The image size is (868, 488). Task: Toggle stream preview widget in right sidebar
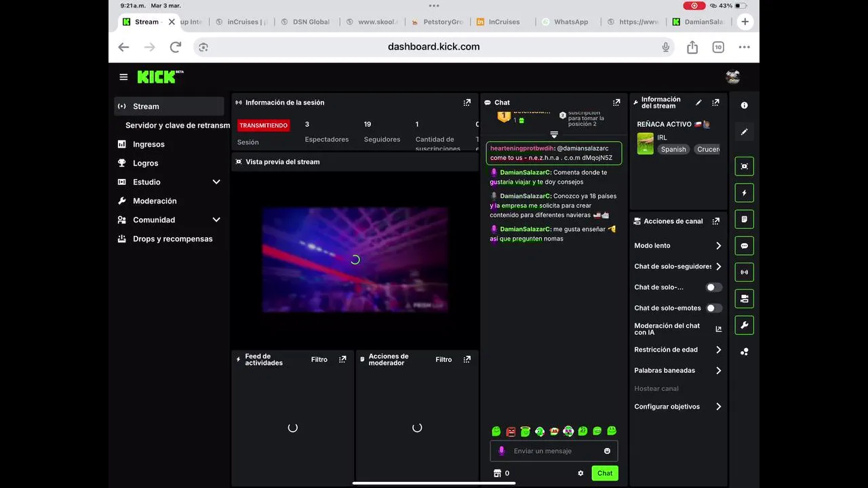pos(744,166)
